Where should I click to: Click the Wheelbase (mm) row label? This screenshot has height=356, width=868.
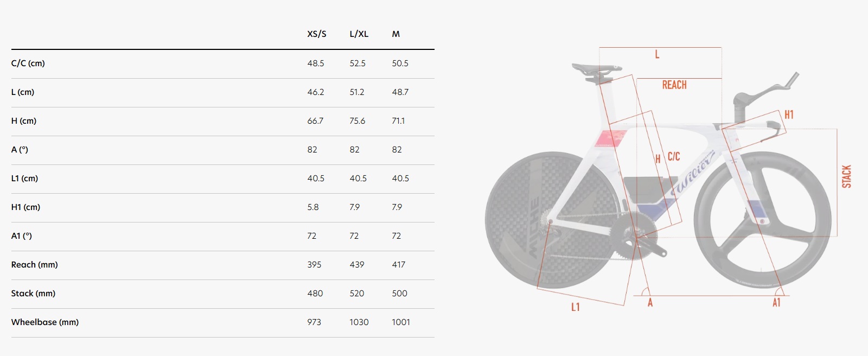[45, 322]
